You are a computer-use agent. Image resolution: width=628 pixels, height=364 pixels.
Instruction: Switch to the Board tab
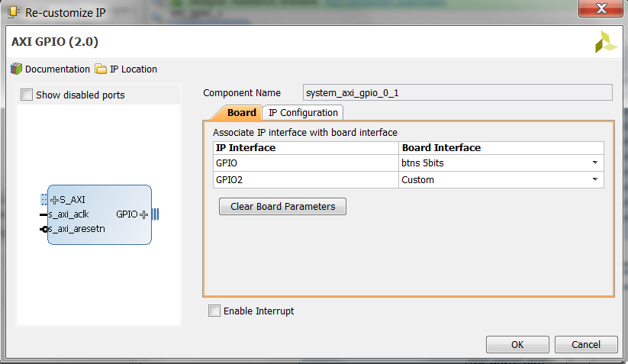(x=241, y=113)
